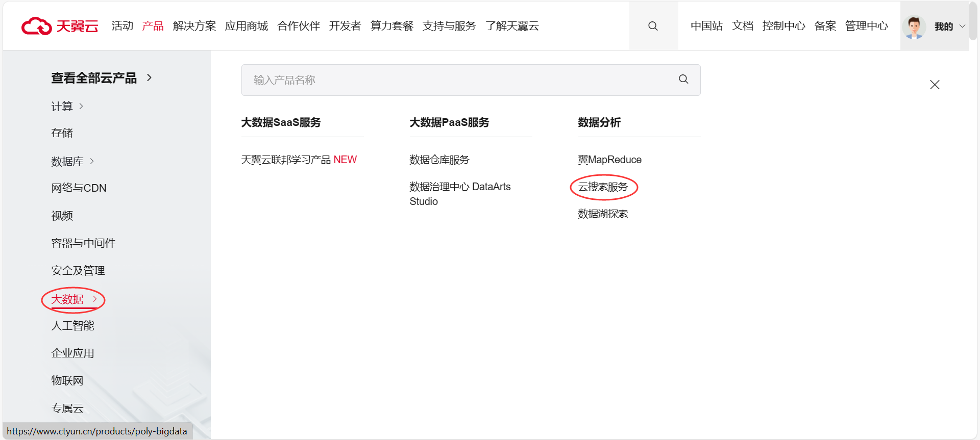Open 查看全部云产品 arrow
This screenshot has height=440, width=980.
149,77
